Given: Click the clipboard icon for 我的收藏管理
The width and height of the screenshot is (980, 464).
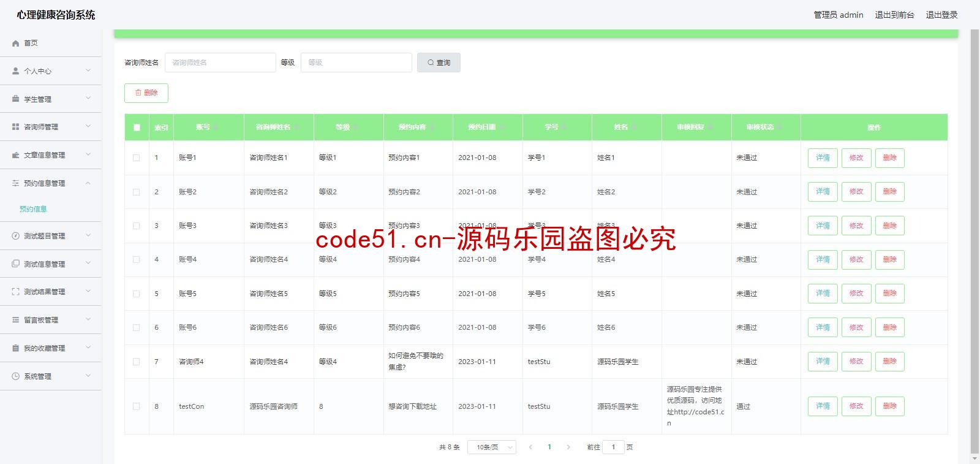Looking at the screenshot, I should coord(16,348).
